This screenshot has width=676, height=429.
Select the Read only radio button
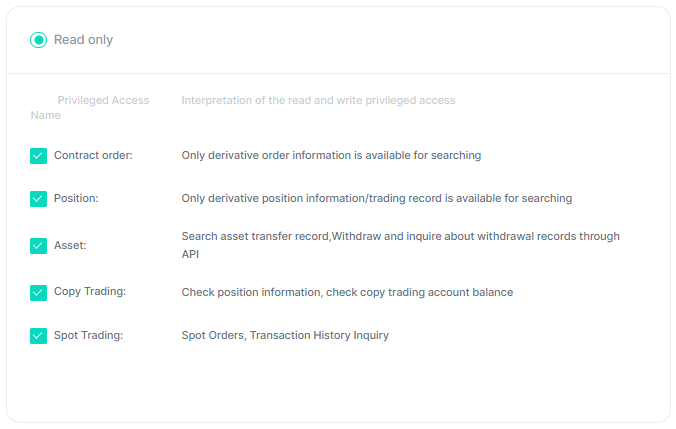click(38, 40)
